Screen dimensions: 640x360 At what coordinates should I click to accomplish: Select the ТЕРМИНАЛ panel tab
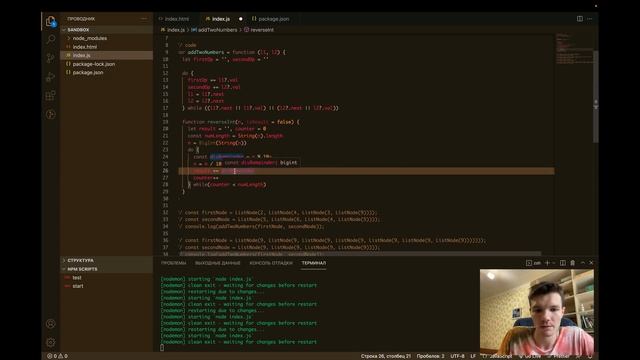pos(313,263)
